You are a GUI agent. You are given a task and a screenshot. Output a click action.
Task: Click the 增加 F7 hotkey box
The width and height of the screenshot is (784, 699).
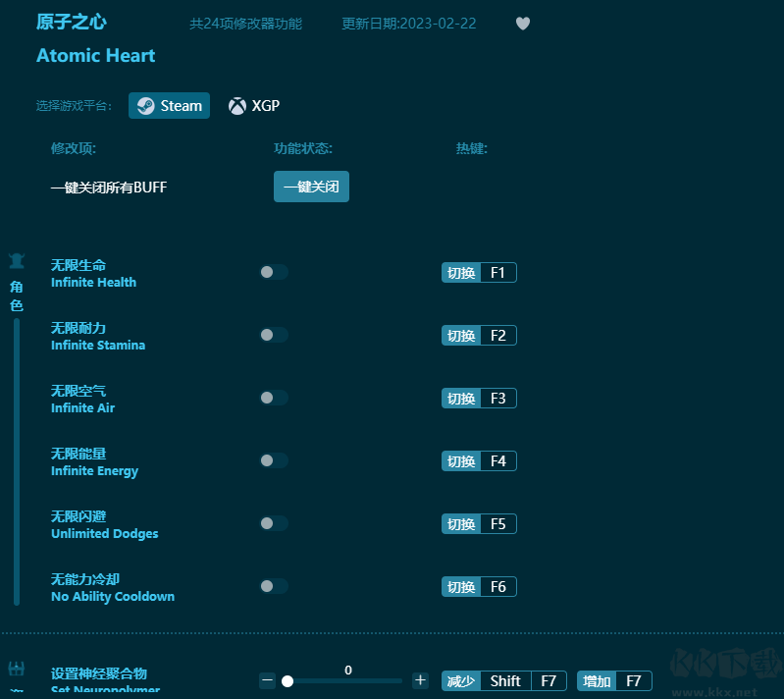[614, 681]
